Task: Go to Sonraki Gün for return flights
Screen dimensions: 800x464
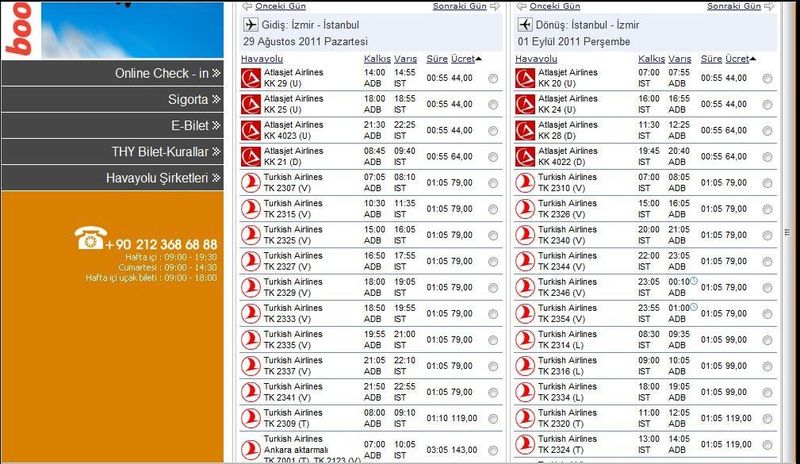Action: pyautogui.click(x=734, y=6)
